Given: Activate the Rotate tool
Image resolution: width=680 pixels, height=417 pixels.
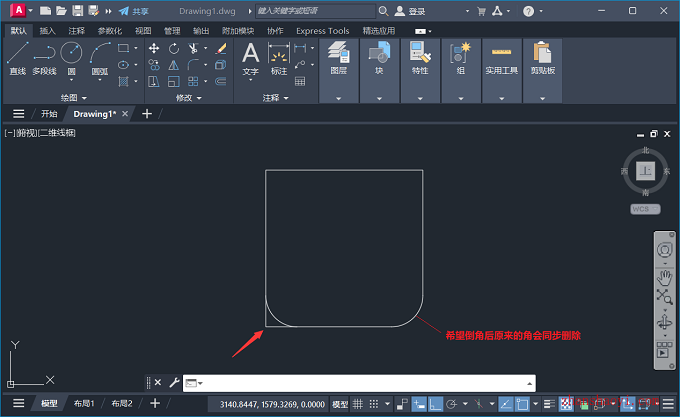Looking at the screenshot, I should pyautogui.click(x=174, y=48).
